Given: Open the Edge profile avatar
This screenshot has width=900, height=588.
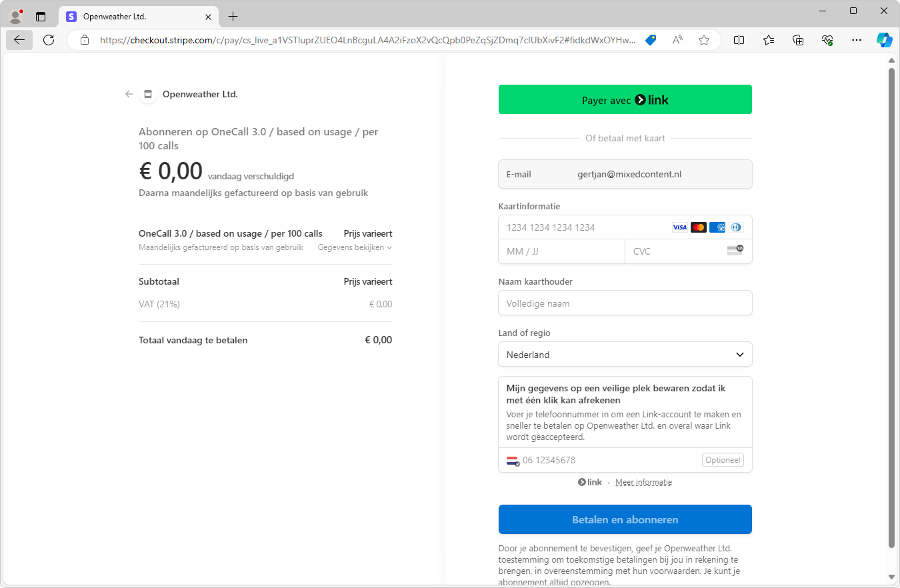Looking at the screenshot, I should pyautogui.click(x=16, y=16).
